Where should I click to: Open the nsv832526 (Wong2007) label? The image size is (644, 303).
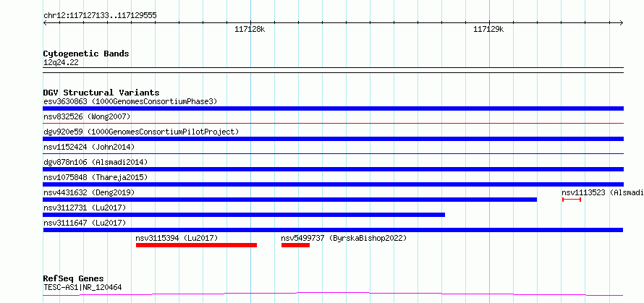click(x=87, y=117)
